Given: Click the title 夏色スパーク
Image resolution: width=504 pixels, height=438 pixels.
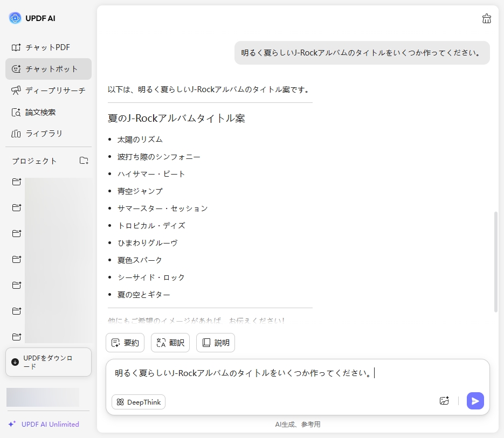Looking at the screenshot, I should [140, 260].
